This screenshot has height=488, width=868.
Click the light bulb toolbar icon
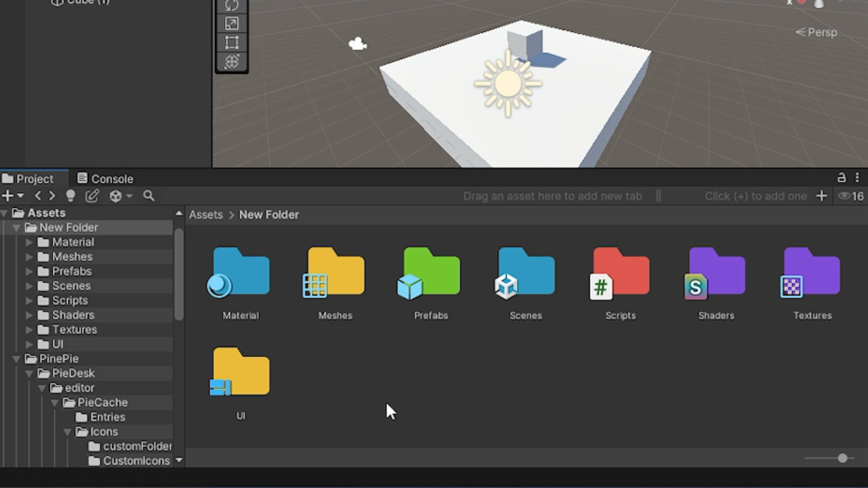click(70, 196)
